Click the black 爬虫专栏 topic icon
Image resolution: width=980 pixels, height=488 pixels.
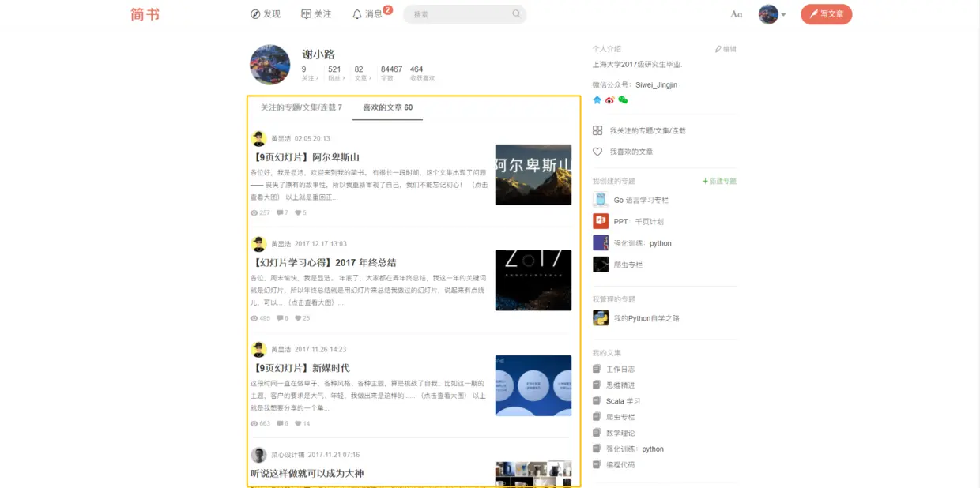601,265
